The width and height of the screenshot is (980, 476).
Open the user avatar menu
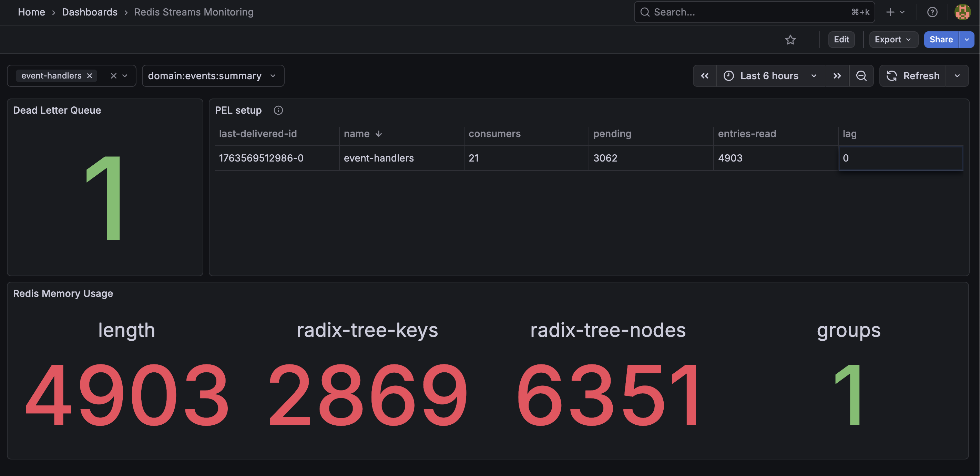coord(962,12)
